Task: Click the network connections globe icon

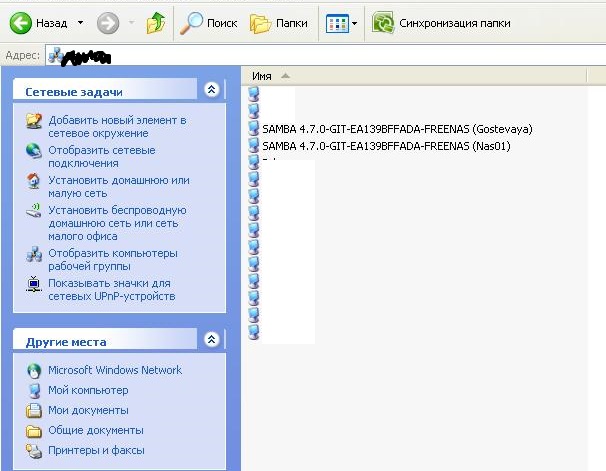Action: coord(34,151)
